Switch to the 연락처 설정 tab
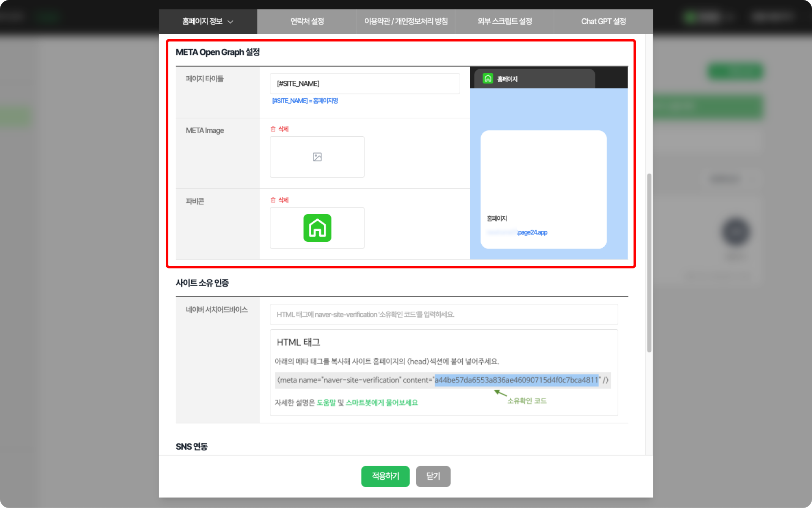The image size is (812, 508). tap(307, 22)
